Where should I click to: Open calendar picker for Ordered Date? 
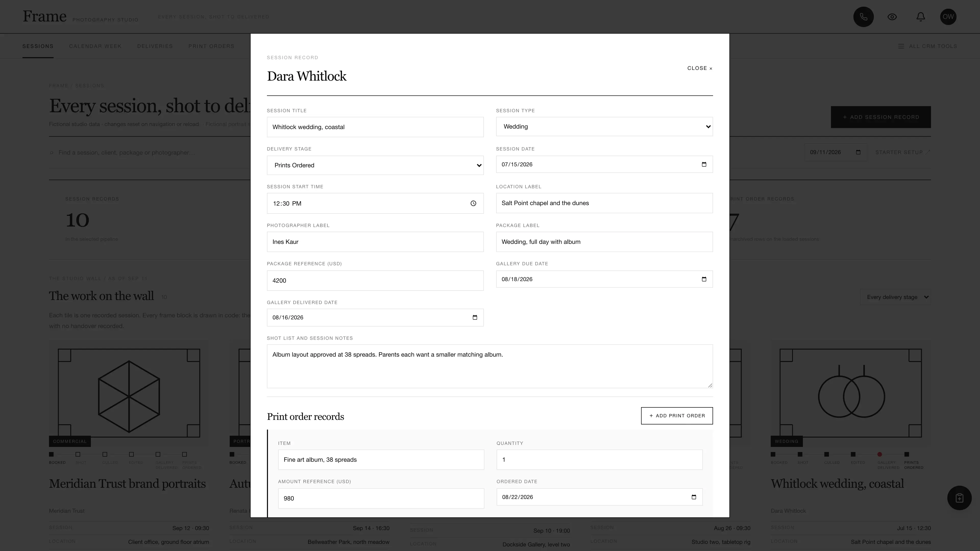click(x=694, y=497)
